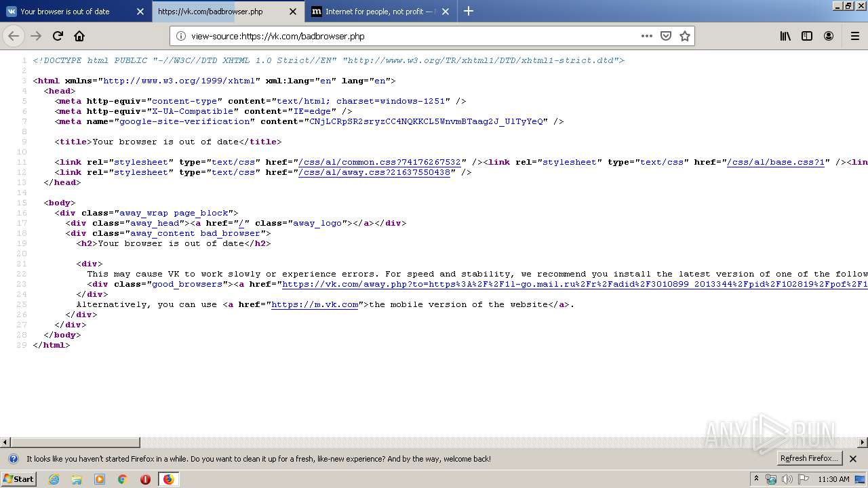This screenshot has width=868, height=488.
Task: Go forward with the forward arrow
Action: click(x=36, y=36)
